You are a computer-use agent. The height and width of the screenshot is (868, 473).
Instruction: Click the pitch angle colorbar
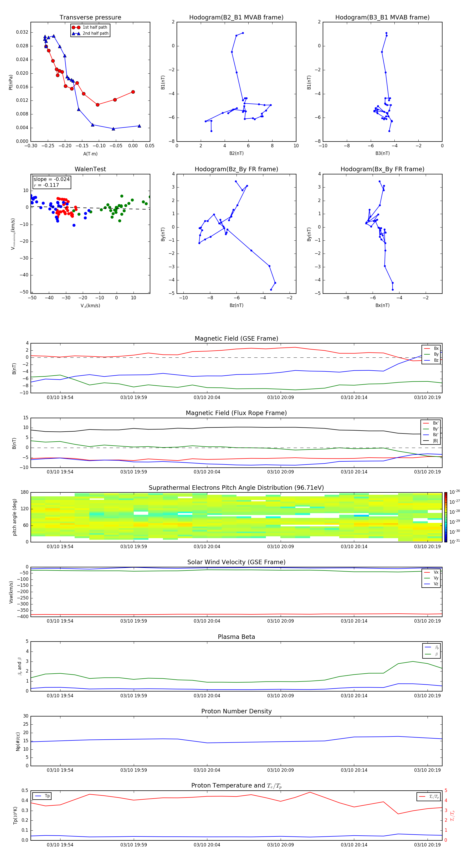(446, 517)
